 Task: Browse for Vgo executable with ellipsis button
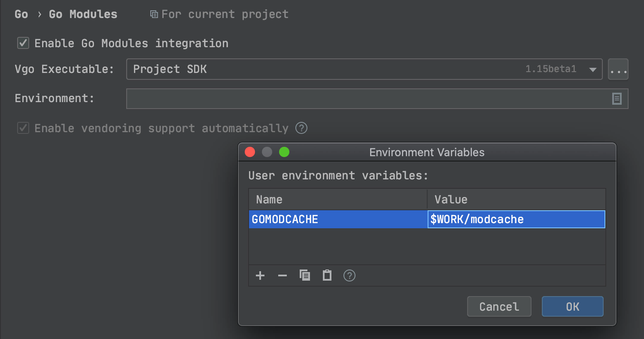click(618, 70)
